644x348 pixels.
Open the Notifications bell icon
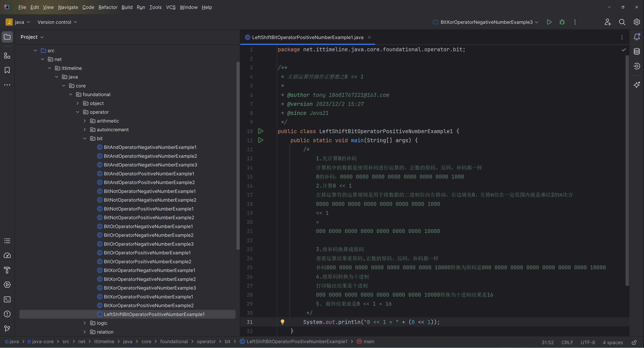pyautogui.click(x=637, y=37)
